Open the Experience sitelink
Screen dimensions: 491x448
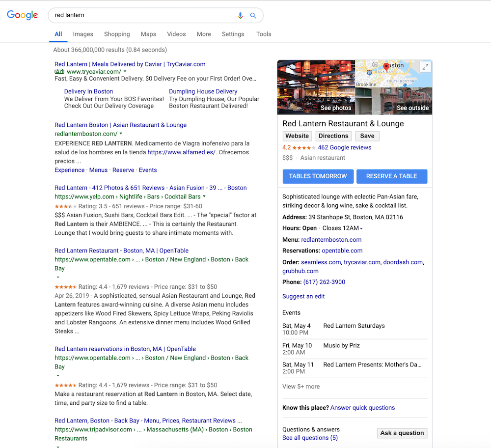click(70, 170)
